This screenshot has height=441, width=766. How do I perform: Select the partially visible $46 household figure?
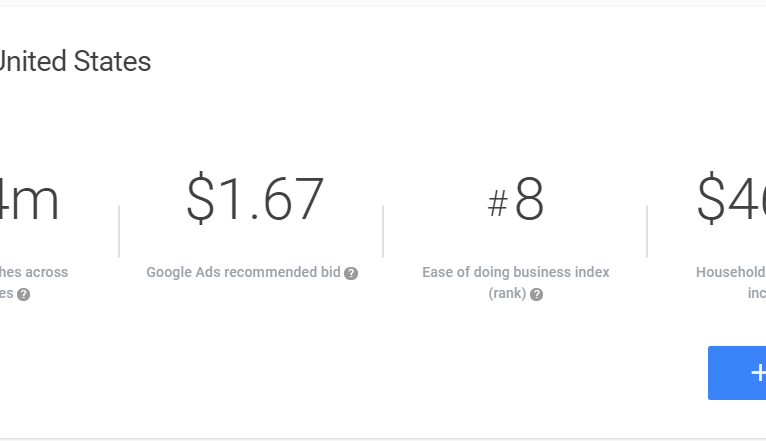[731, 200]
